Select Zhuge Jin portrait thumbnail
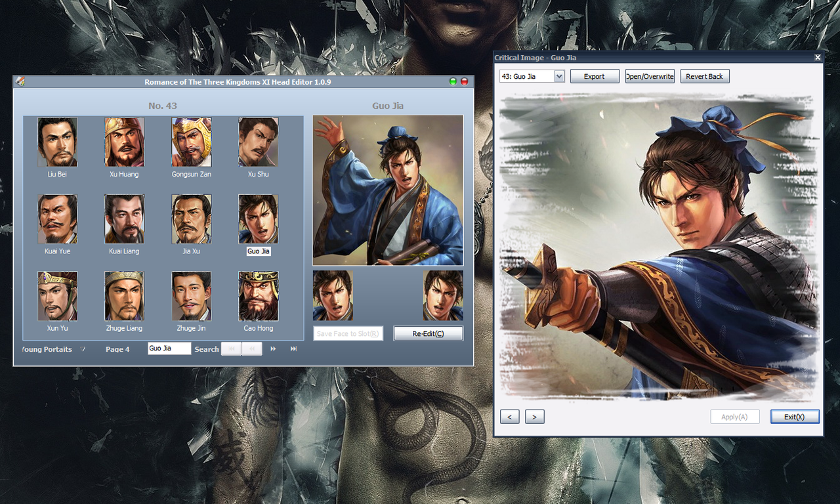The image size is (840, 504). click(192, 295)
